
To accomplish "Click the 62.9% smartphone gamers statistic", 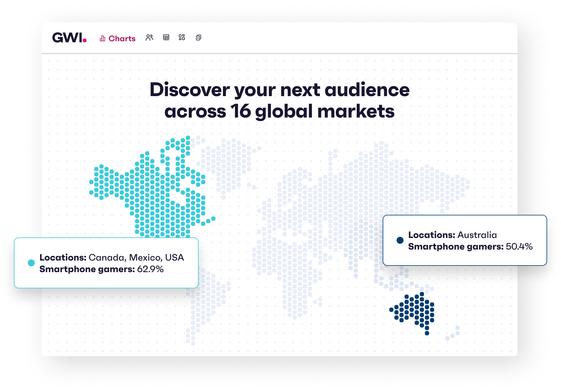I will pos(150,269).
